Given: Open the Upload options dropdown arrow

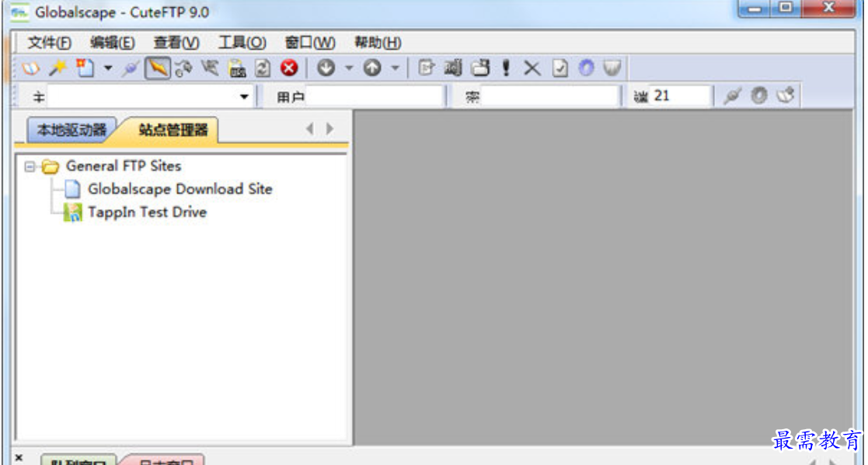Looking at the screenshot, I should coord(396,68).
